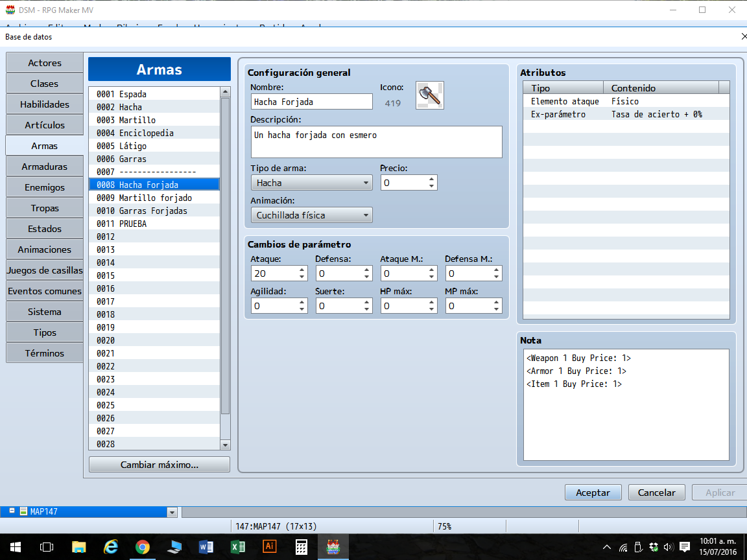Open the Enemigos tab
This screenshot has width=747, height=560.
(44, 187)
